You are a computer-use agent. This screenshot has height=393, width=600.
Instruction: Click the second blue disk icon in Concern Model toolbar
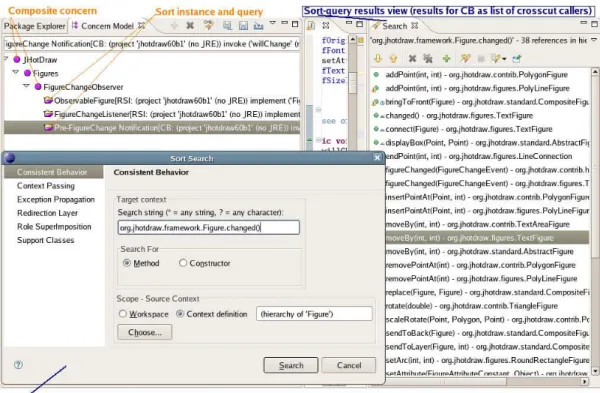point(243,26)
